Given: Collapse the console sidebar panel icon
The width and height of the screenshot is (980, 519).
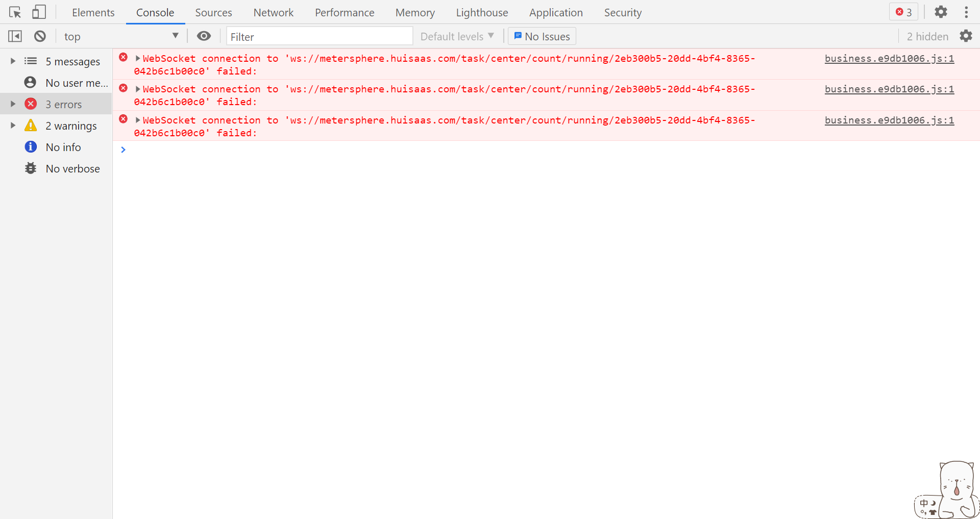Looking at the screenshot, I should coord(15,36).
